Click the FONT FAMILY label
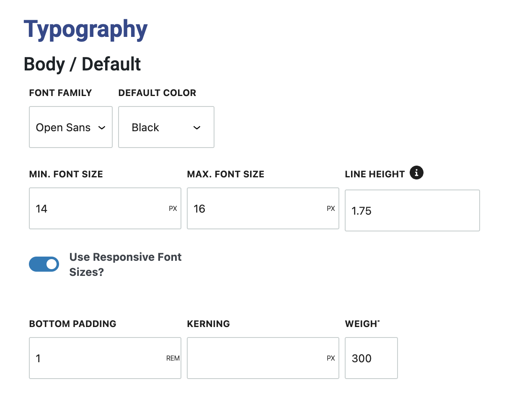Viewport: 532px width, 405px height. click(60, 93)
